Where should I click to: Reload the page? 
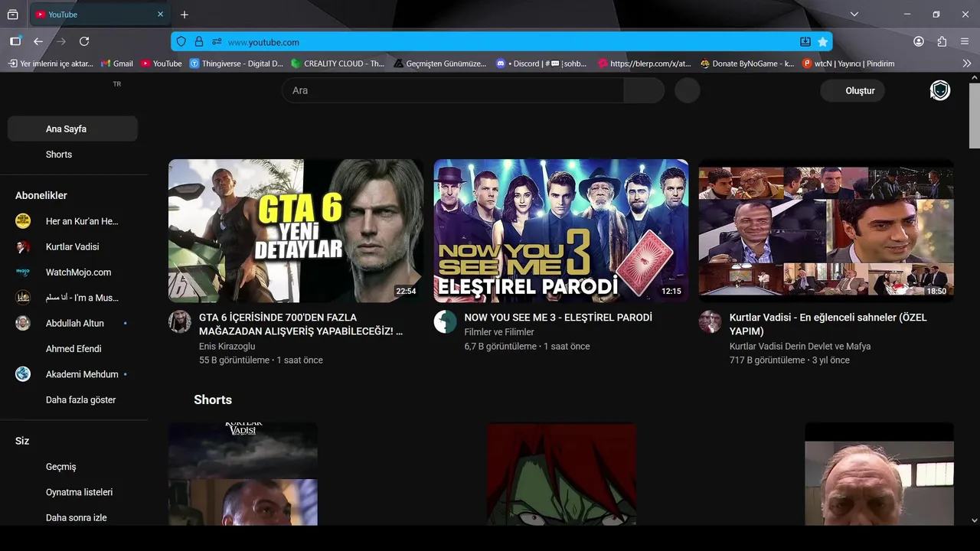point(84,41)
